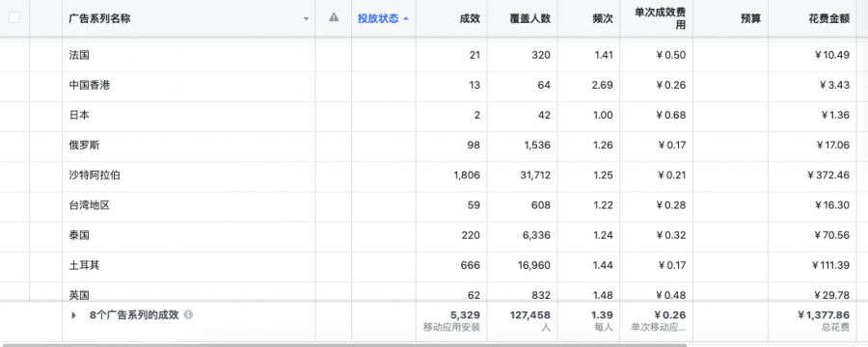
Task: Tick the select-all checkbox in the header
Action: click(14, 17)
